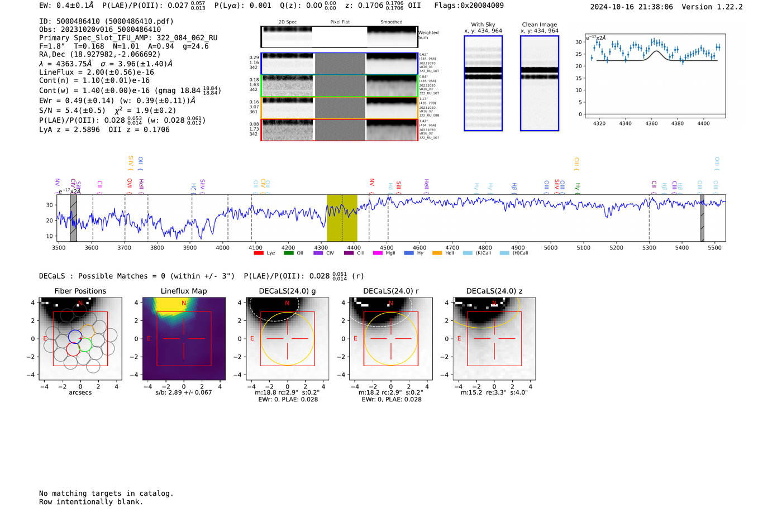Click the 'S/N = 5.4(±0.5)' text
Viewport: 782px width, 532px height.
[x=72, y=111]
